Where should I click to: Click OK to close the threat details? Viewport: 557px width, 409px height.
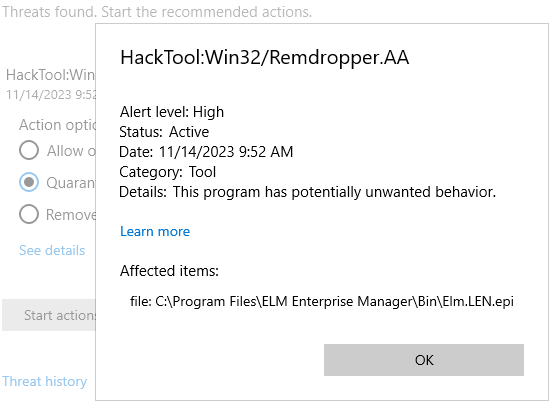point(423,360)
